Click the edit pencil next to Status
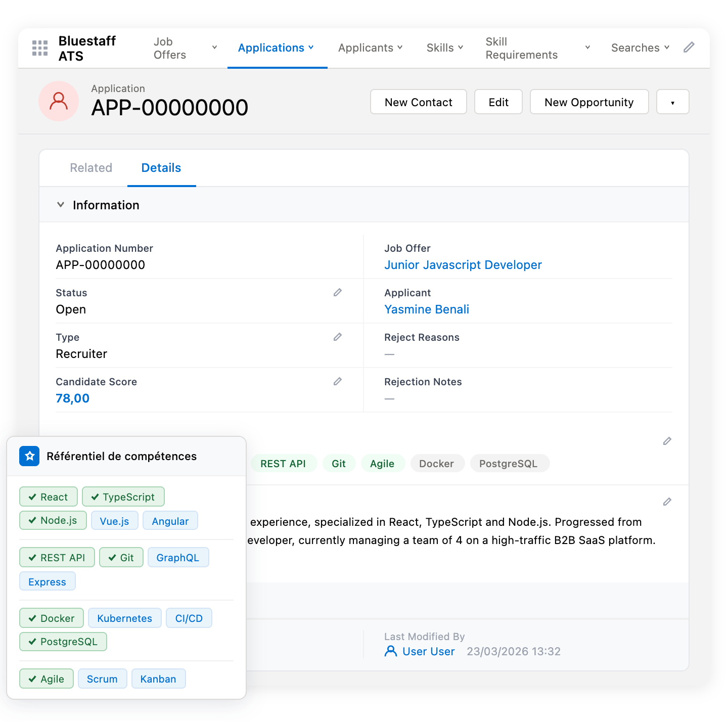The width and height of the screenshot is (728, 722). [x=338, y=292]
